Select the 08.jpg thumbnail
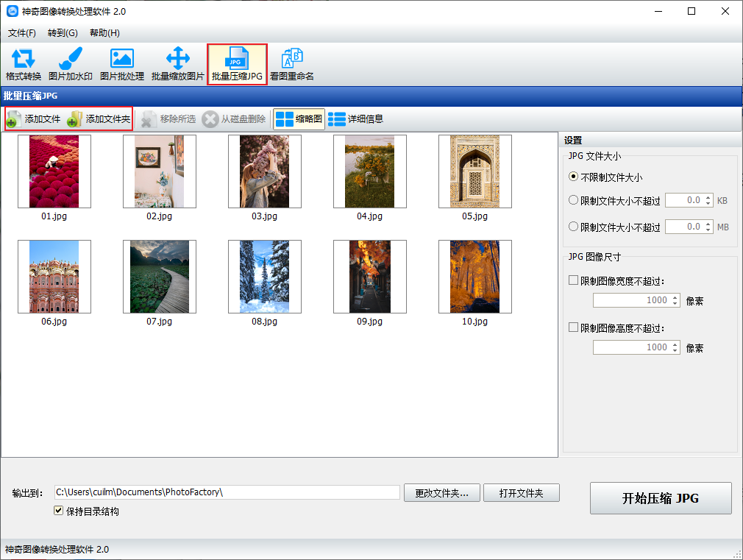Viewport: 743px width, 560px height. click(264, 277)
